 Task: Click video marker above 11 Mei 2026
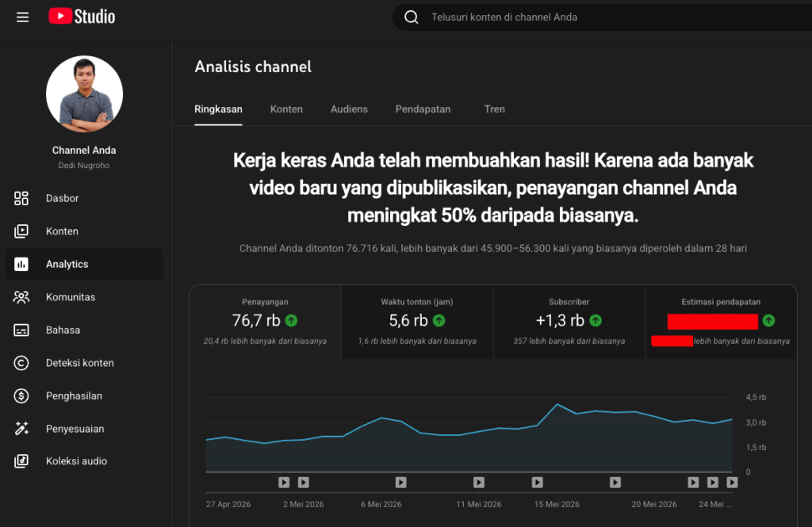click(479, 483)
